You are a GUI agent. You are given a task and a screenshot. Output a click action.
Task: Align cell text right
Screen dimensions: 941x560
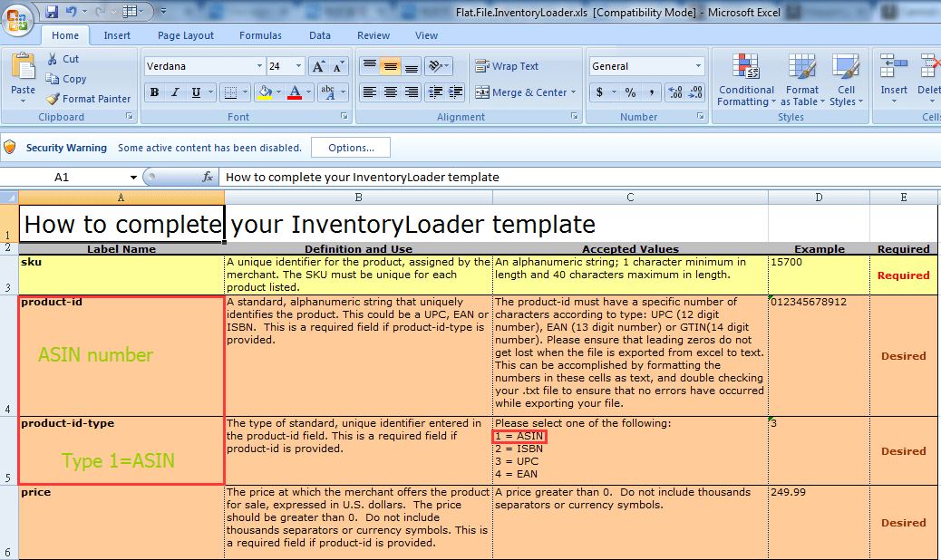tap(411, 92)
